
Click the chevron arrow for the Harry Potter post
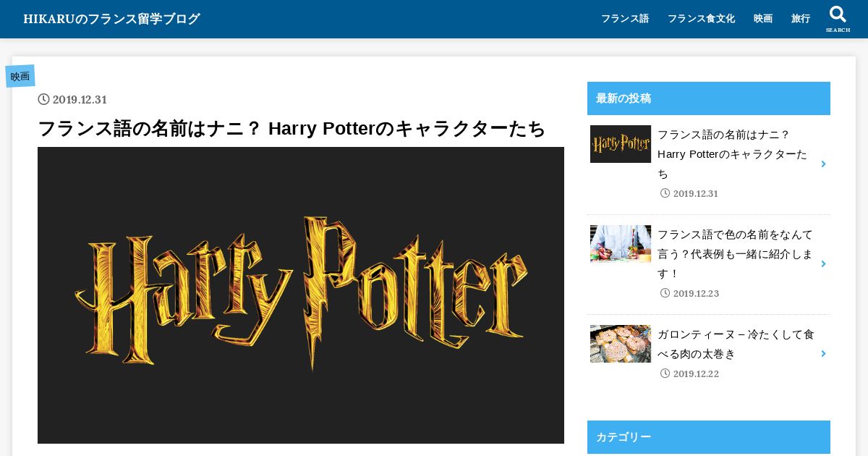823,164
